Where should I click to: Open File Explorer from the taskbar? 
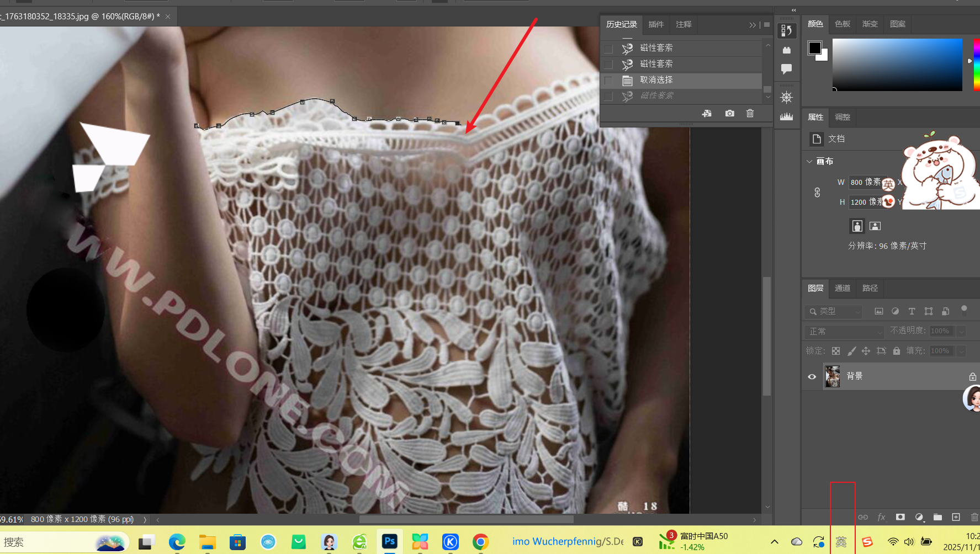coord(207,542)
